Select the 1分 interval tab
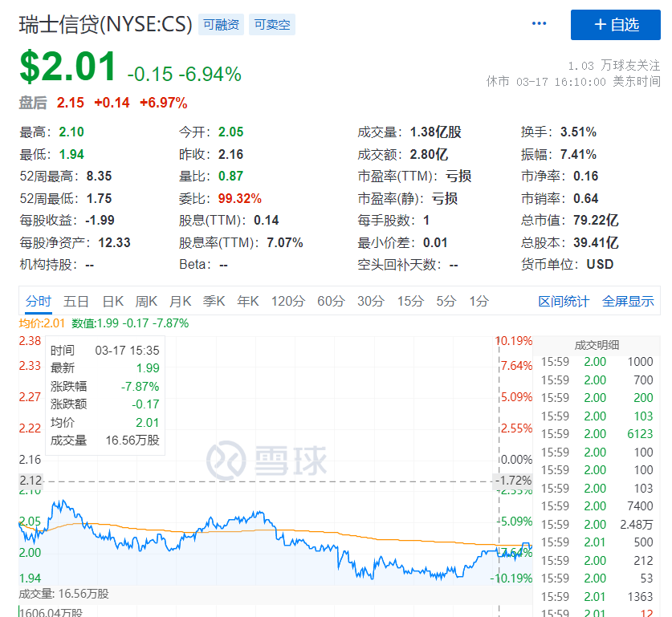 479,302
